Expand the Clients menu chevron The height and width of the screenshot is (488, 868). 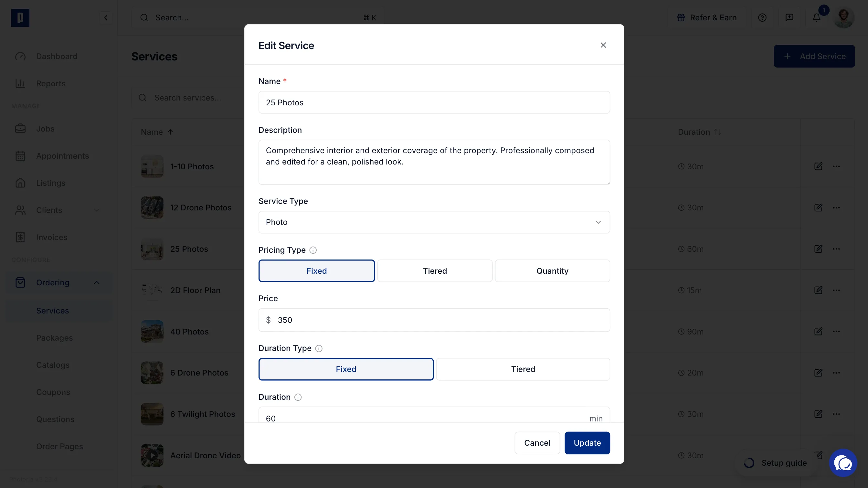[x=97, y=210]
